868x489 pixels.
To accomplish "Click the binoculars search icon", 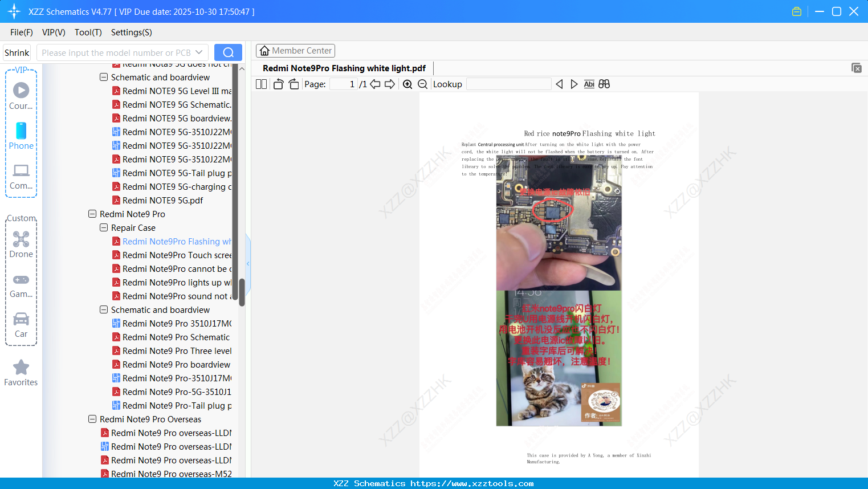I will coord(604,84).
